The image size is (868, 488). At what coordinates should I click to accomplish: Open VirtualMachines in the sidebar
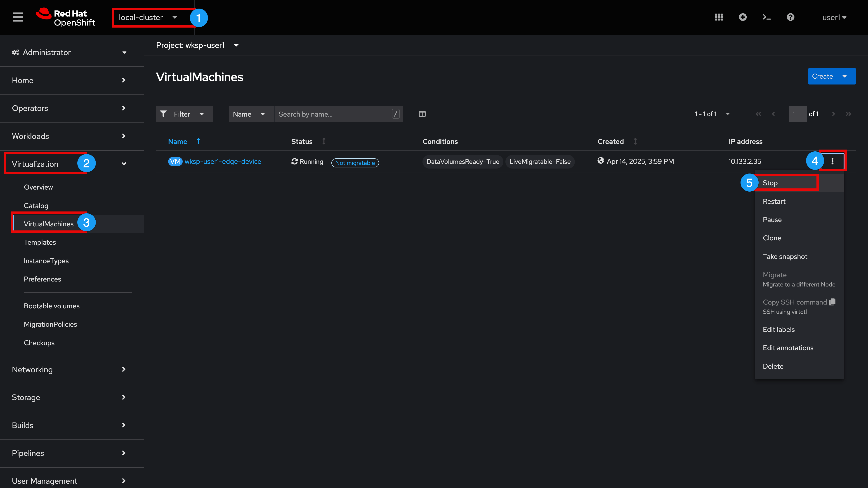pos(49,224)
